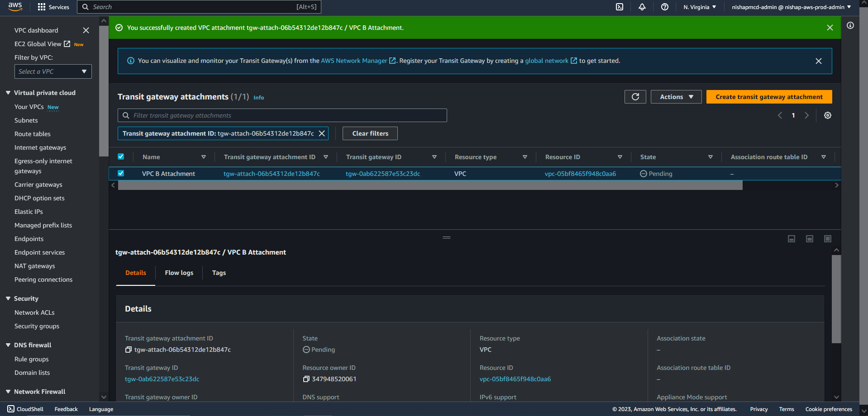
Task: Copy the transit gateway attachment ID
Action: pyautogui.click(x=129, y=350)
